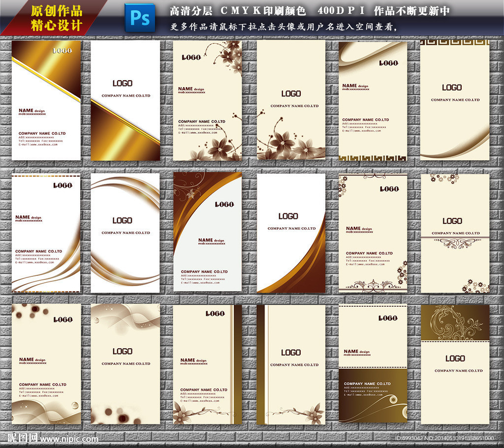Select card with Chinese fret border at bottom

click(x=373, y=100)
